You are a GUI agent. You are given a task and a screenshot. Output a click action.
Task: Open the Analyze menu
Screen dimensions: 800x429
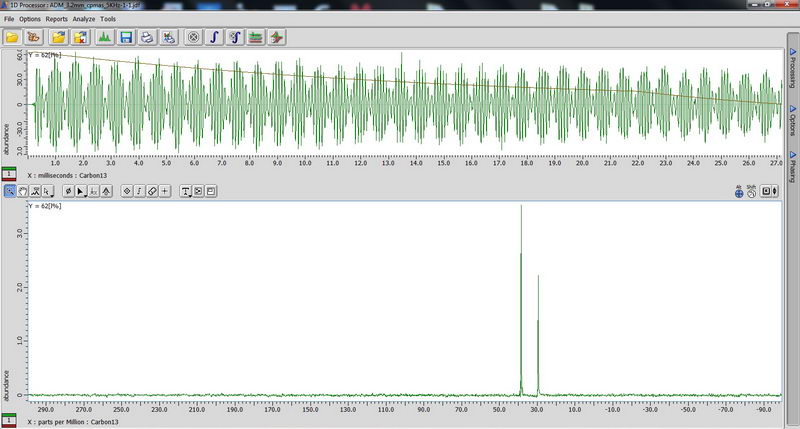point(83,19)
